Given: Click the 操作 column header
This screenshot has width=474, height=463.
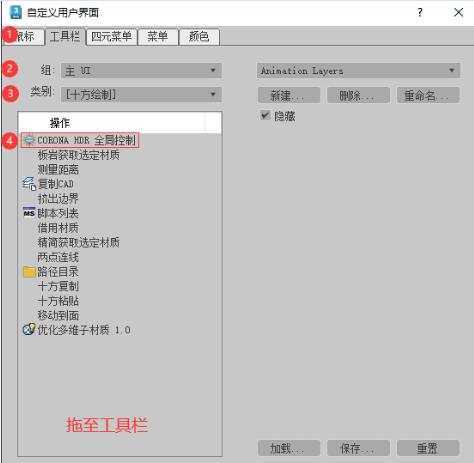Looking at the screenshot, I should (x=112, y=123).
